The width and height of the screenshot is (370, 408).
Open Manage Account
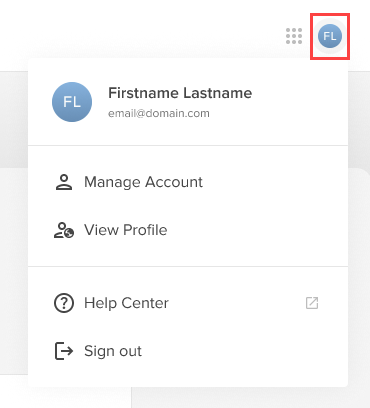tap(188, 182)
